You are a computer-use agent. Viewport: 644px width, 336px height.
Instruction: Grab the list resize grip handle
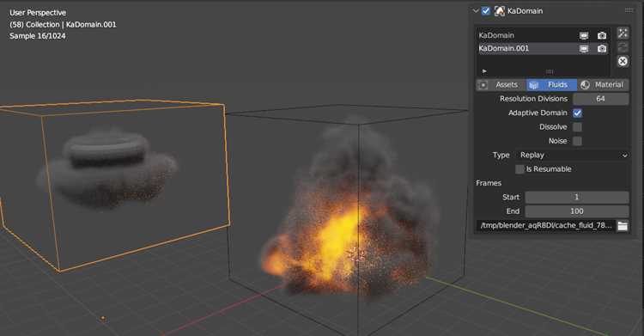coord(550,71)
